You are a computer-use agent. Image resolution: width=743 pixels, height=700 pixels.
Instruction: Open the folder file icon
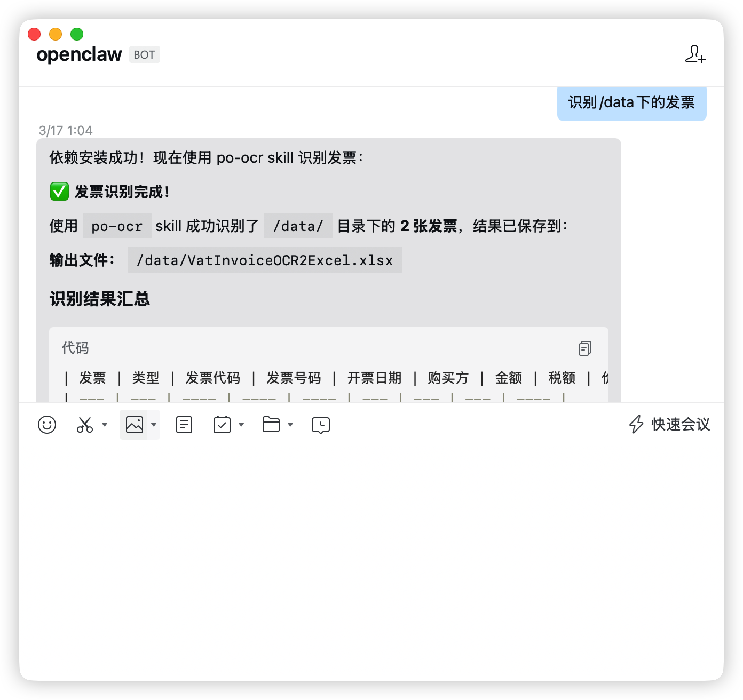click(271, 425)
